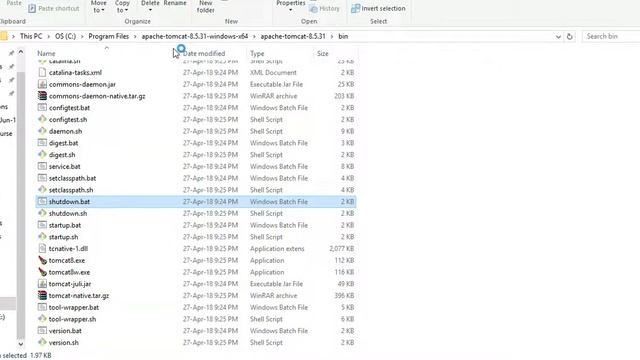The width and height of the screenshot is (640, 360).
Task: Open the Copy to dropdown
Action: coord(122,7)
